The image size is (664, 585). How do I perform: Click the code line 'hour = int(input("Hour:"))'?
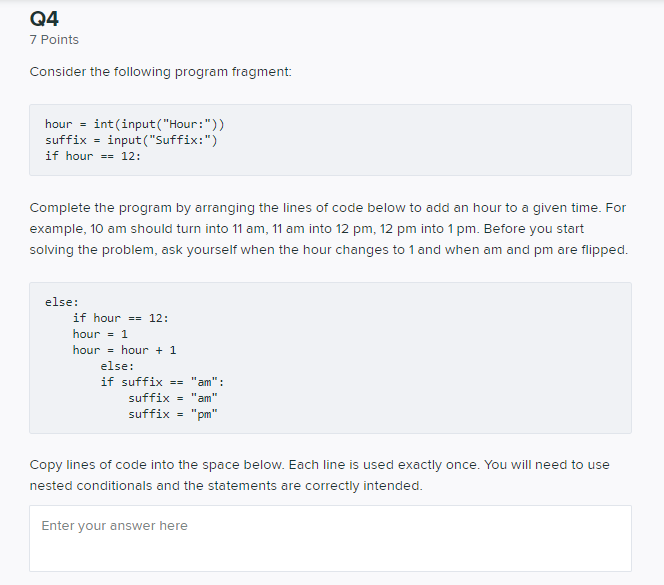[135, 124]
